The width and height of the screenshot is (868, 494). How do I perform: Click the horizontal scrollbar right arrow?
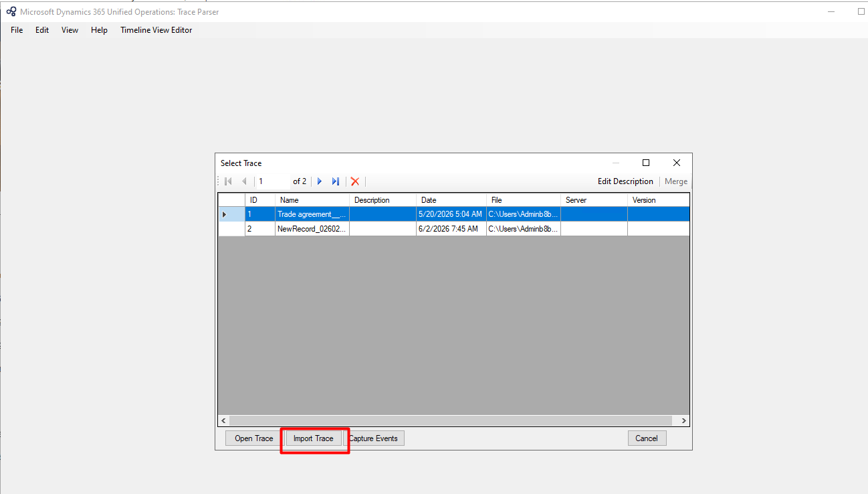683,420
